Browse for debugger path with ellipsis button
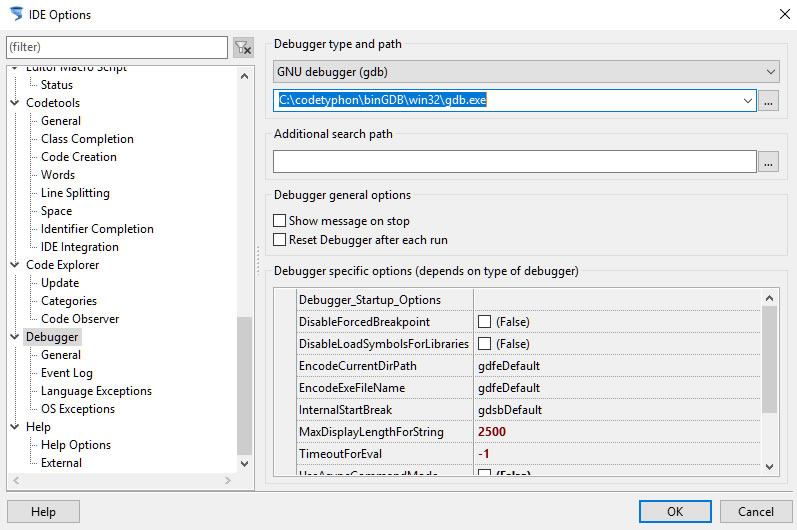 [768, 101]
